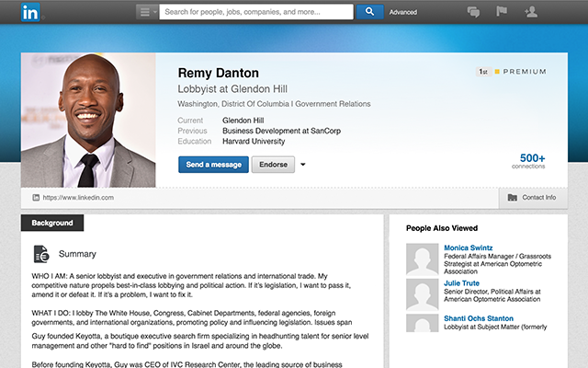Open Remy Danton's profile photo
This screenshot has height=368, width=588.
(x=88, y=121)
